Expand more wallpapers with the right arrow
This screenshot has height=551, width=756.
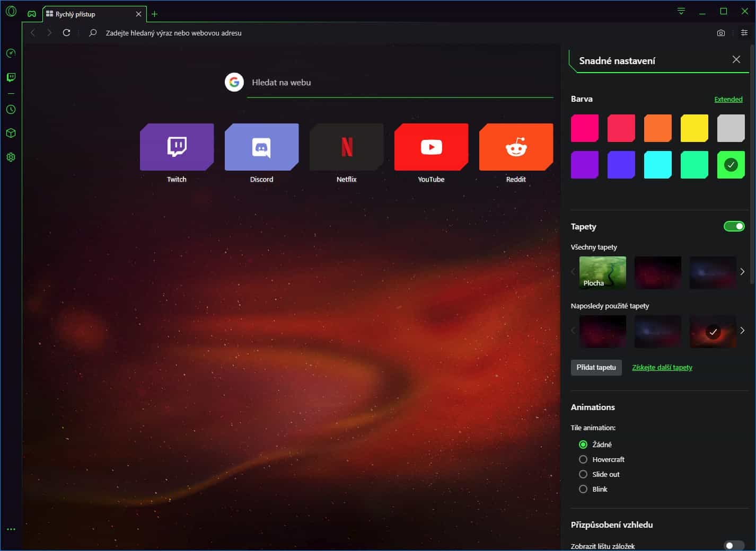pos(742,271)
